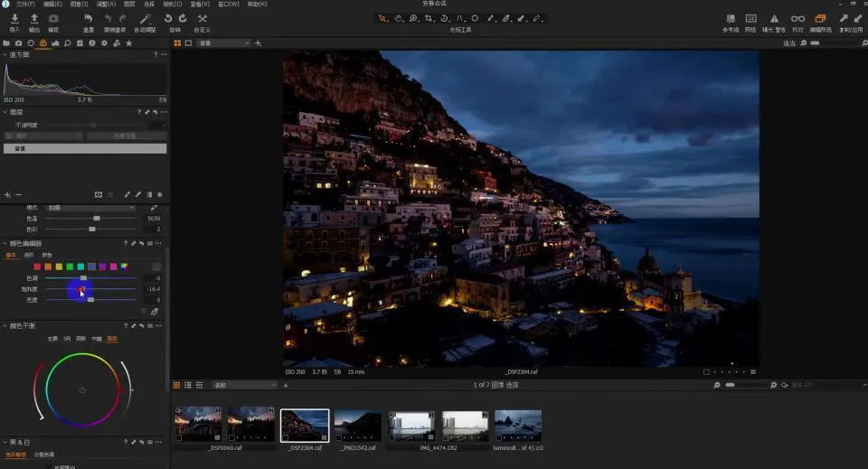The width and height of the screenshot is (868, 469).
Task: Add a new layer with plus icon
Action: click(8, 194)
